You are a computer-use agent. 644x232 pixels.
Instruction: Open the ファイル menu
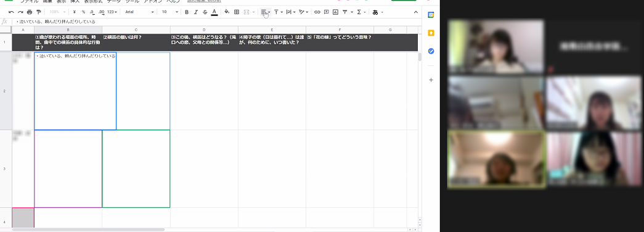[30, 1]
